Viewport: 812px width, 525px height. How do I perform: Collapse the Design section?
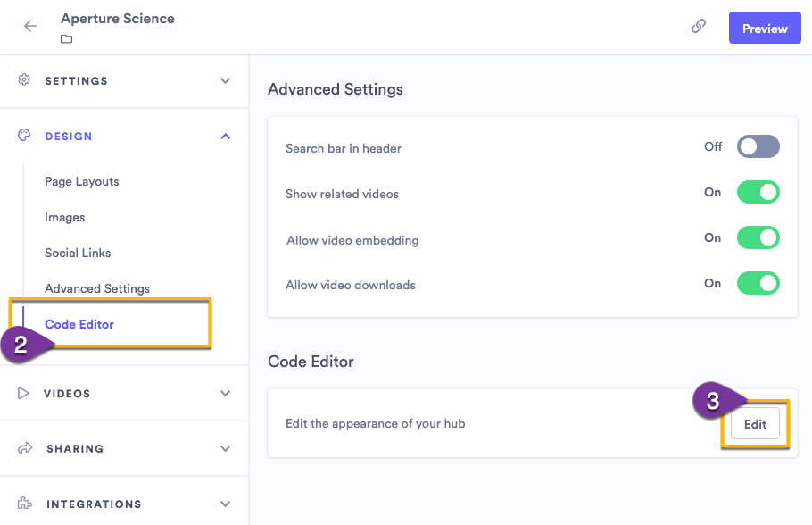coord(225,136)
